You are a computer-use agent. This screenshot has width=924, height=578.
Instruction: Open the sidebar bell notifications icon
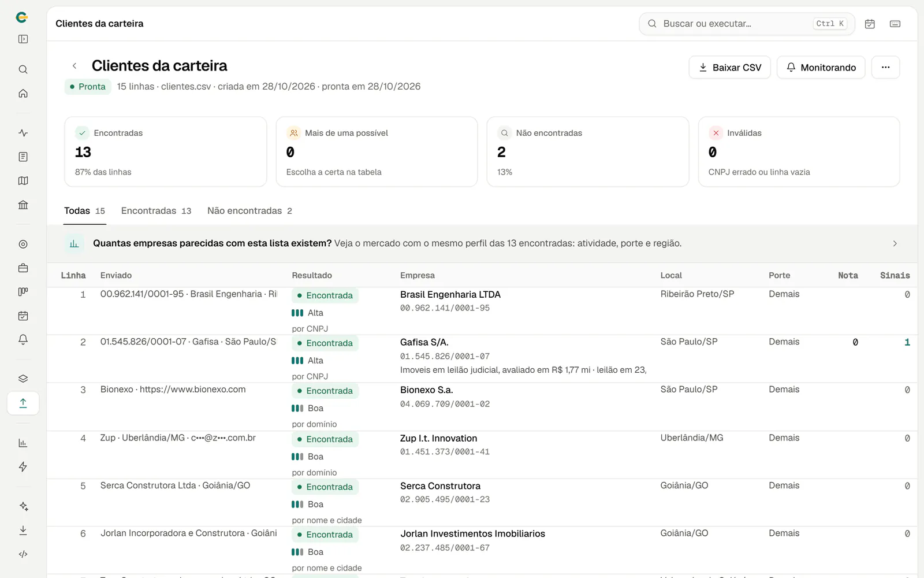pos(23,340)
